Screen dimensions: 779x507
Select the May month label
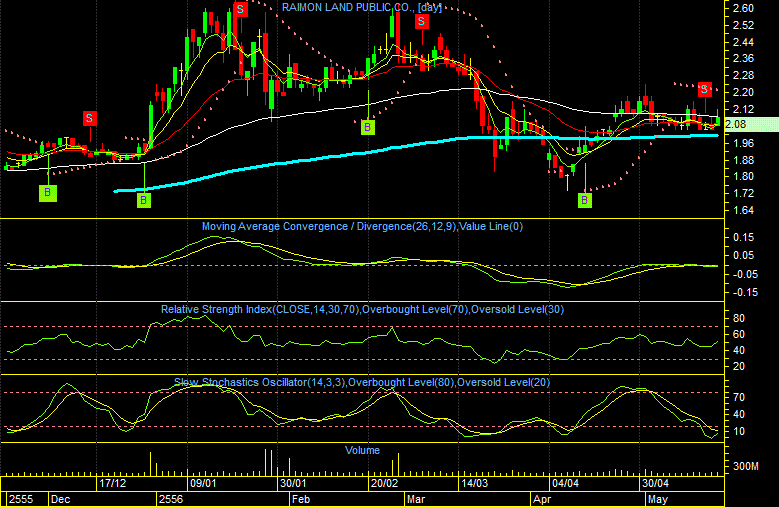658,499
